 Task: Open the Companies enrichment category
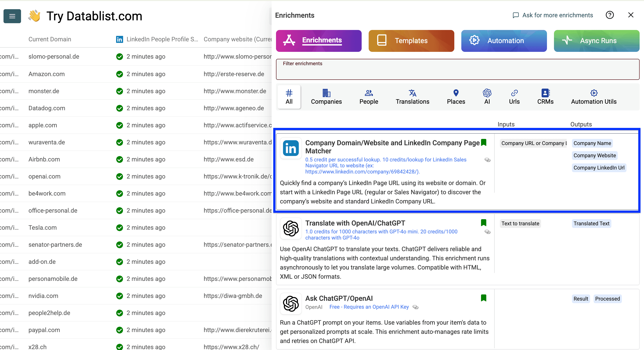(x=326, y=97)
